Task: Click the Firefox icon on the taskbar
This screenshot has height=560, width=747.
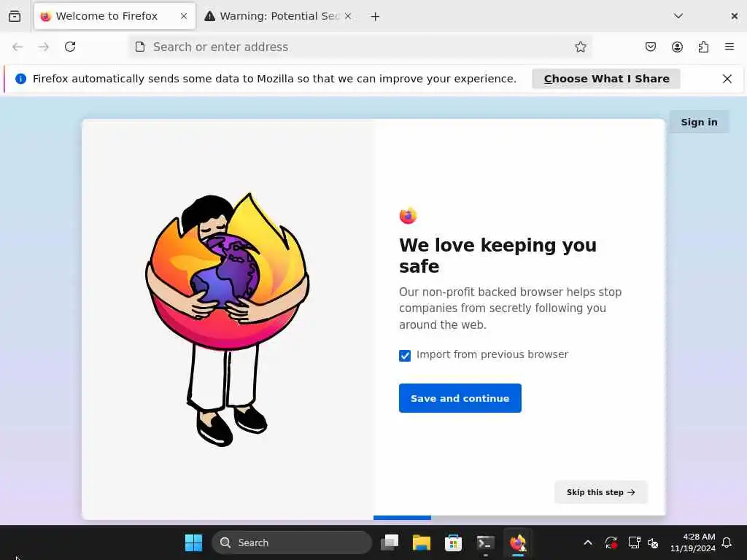Action: tap(518, 542)
